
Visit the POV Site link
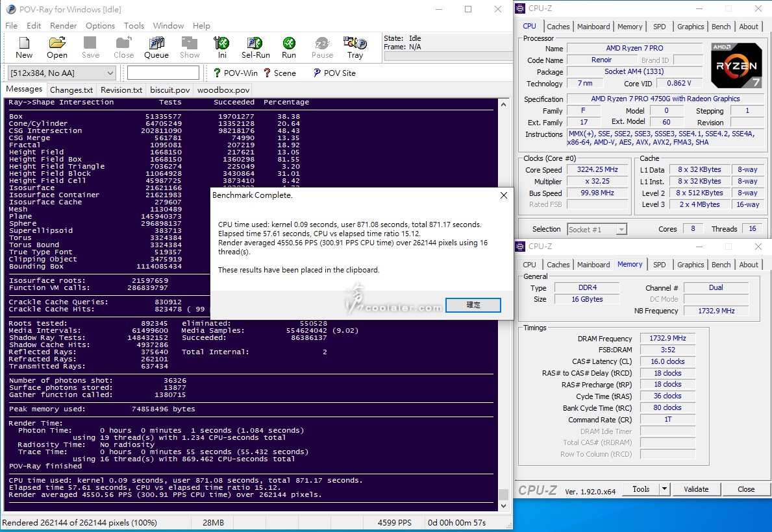(334, 73)
